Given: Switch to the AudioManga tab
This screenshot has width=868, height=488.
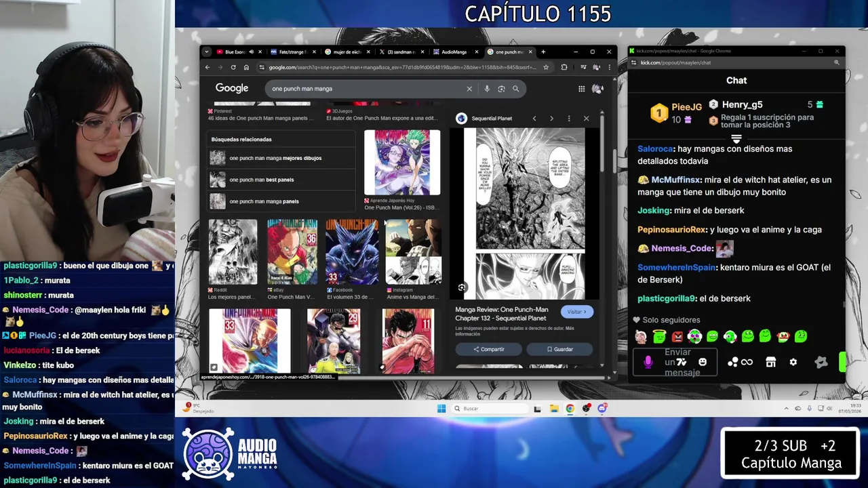Looking at the screenshot, I should (x=455, y=52).
